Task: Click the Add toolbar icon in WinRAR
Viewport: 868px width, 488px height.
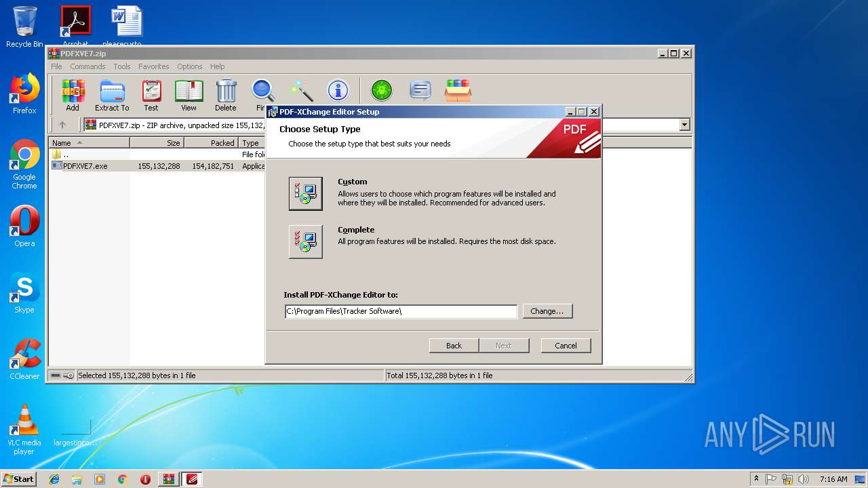Action: (73, 95)
